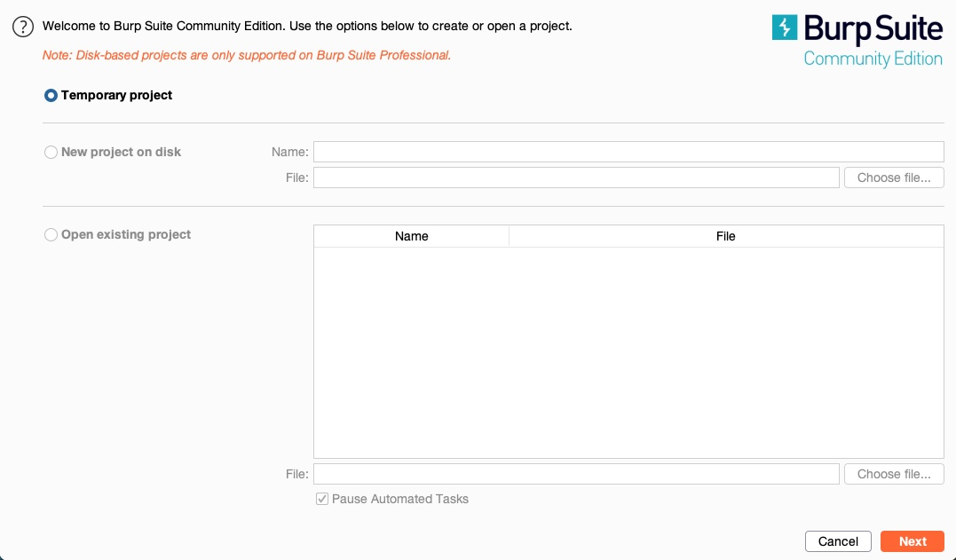Click the Name column header in project table
Screen dimensions: 956x560
(x=411, y=236)
